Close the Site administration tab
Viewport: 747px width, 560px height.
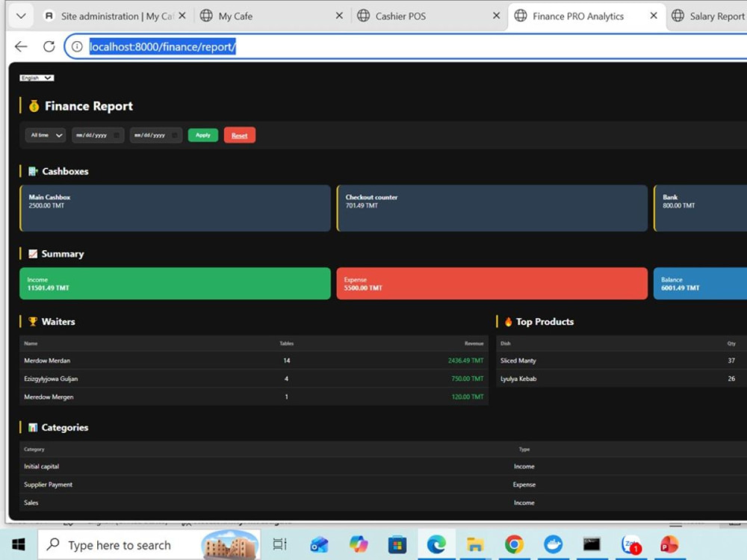pos(182,16)
